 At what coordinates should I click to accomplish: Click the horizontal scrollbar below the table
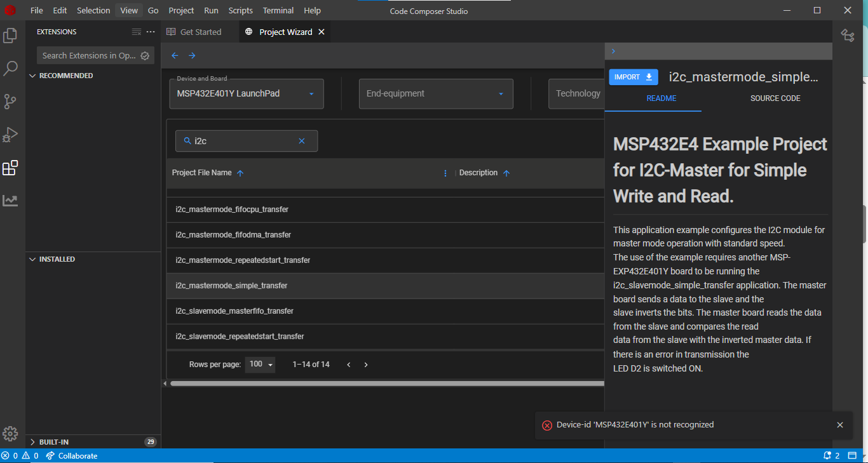[387, 383]
